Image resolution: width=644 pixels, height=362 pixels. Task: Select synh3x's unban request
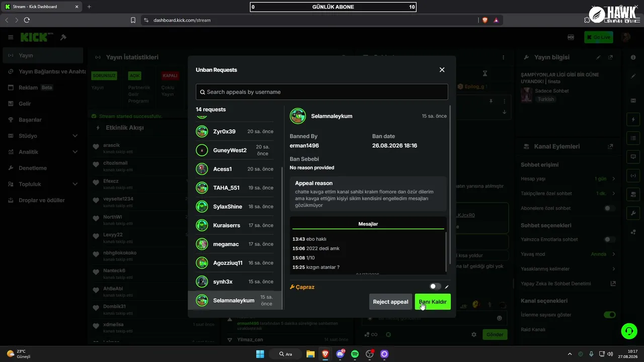(x=235, y=282)
